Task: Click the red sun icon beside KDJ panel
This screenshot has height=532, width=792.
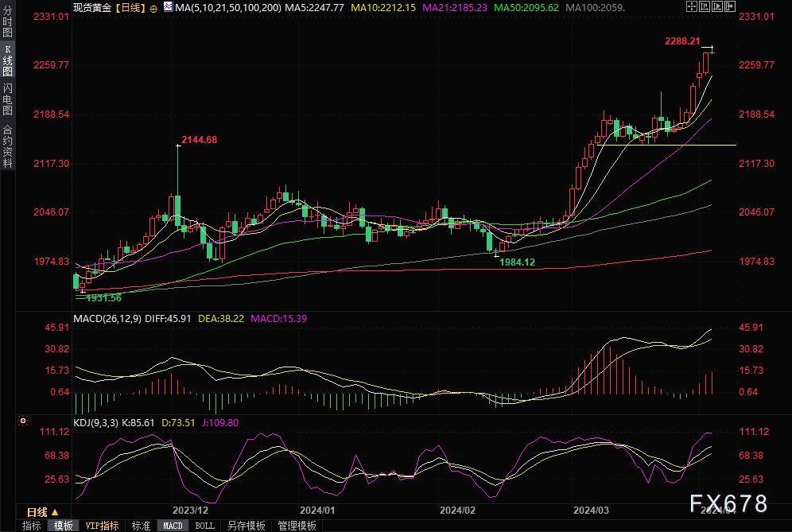Action: tap(23, 421)
